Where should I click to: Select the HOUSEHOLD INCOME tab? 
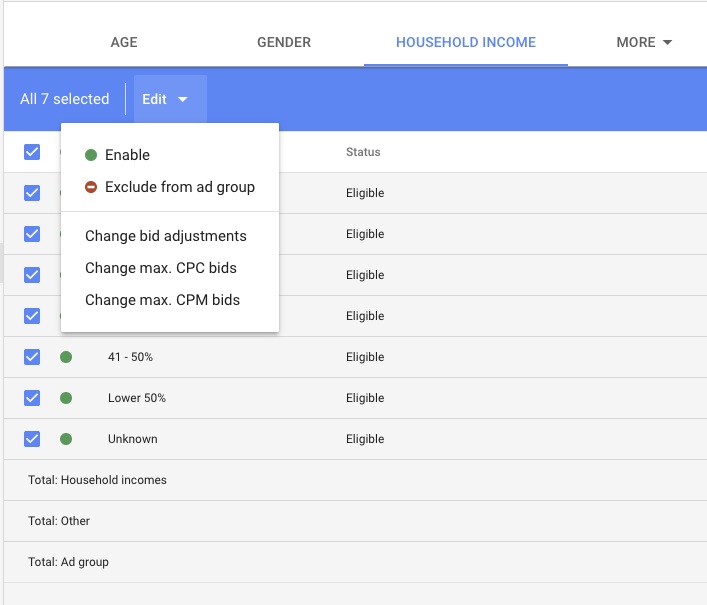click(466, 42)
